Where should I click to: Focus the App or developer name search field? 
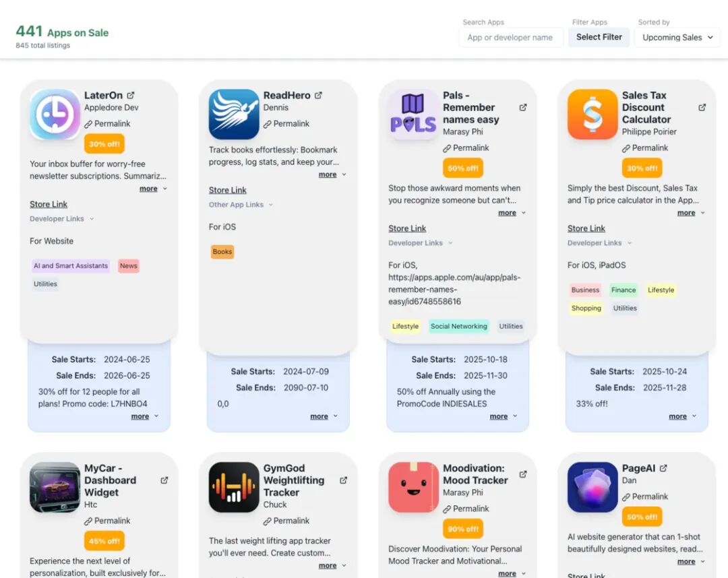pos(511,38)
